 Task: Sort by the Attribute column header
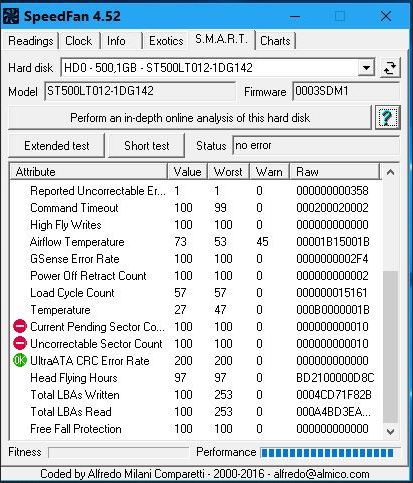click(x=88, y=172)
